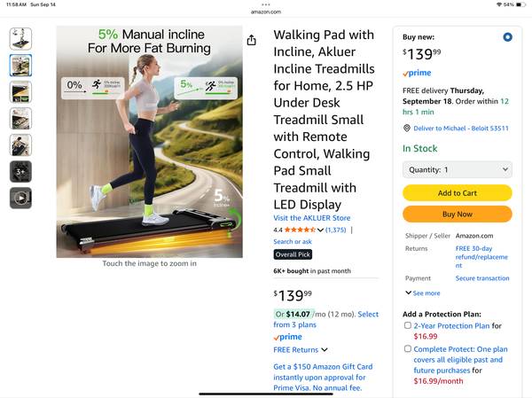Check the 2-Year Protection Plan box

click(x=408, y=325)
